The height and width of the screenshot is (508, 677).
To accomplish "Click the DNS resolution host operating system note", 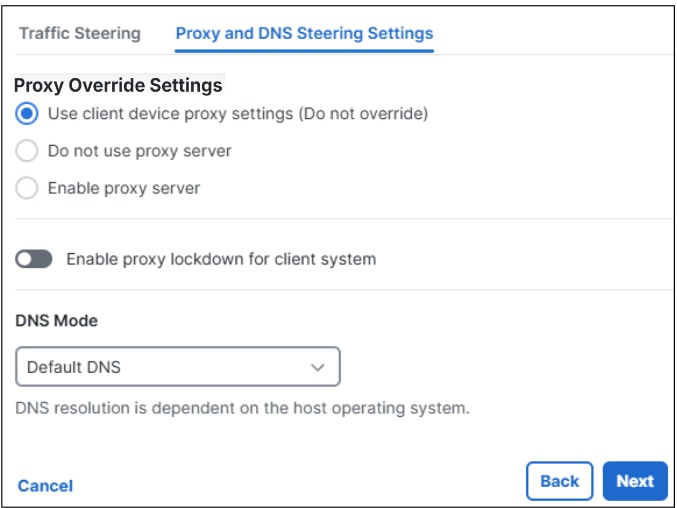I will click(242, 408).
